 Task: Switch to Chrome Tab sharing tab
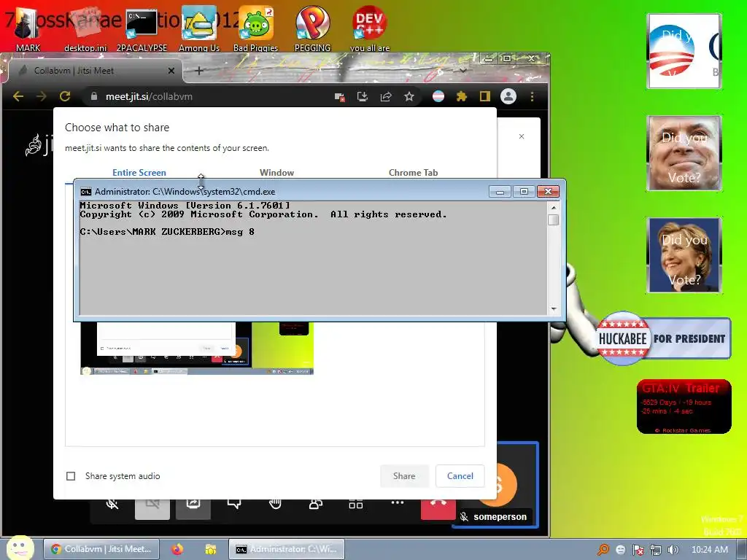(413, 172)
